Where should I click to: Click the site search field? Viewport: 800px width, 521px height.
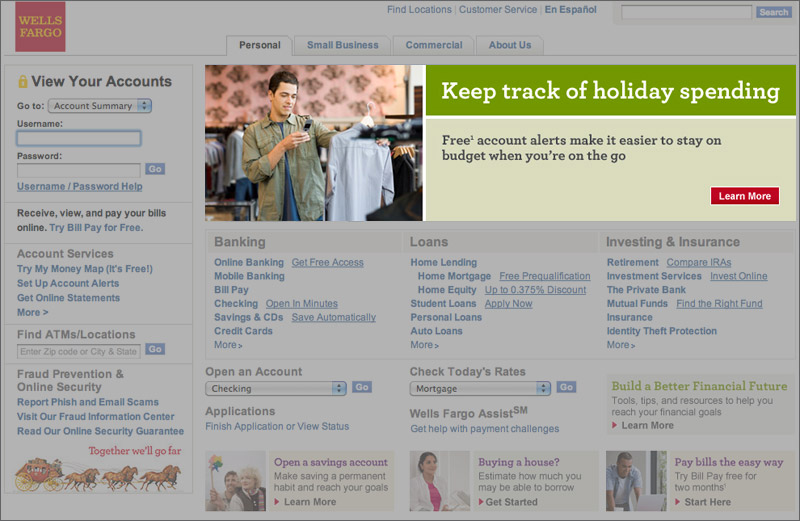[x=686, y=12]
